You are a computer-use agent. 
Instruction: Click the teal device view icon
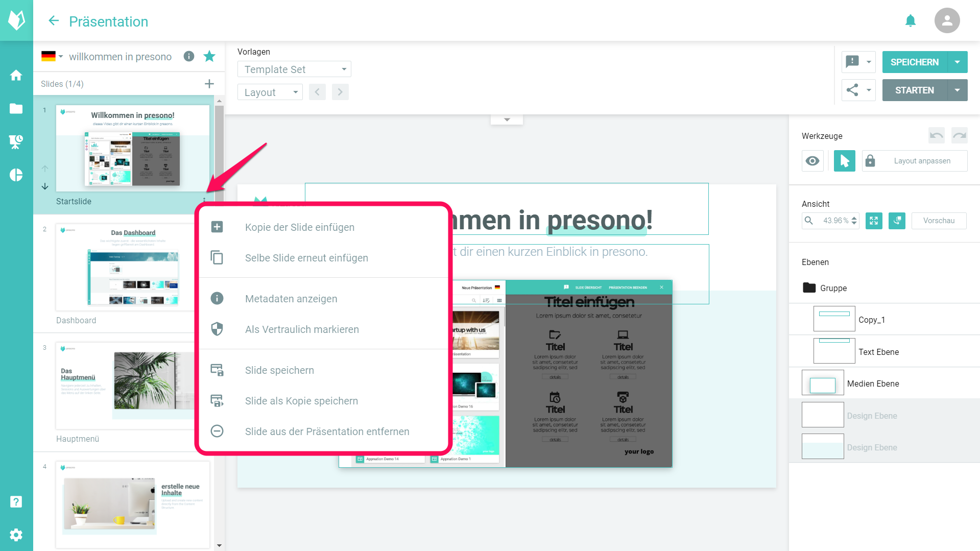(x=897, y=221)
